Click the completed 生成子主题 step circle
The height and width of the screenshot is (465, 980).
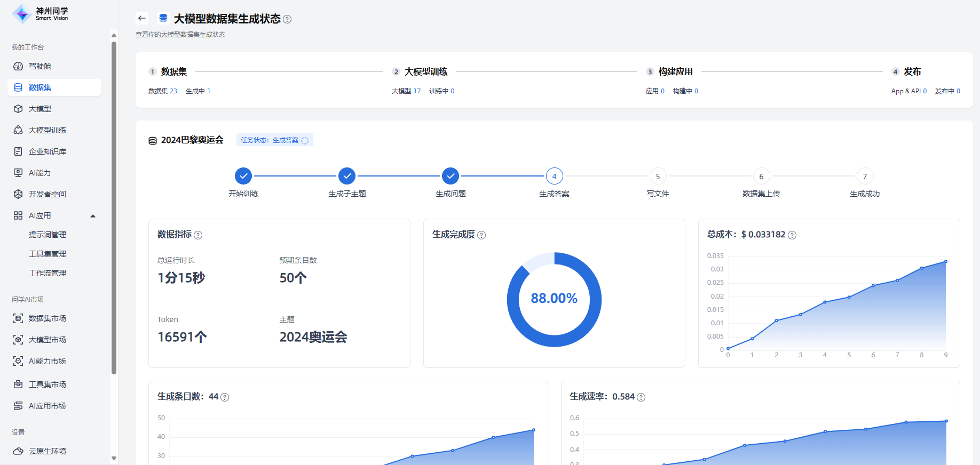(347, 176)
